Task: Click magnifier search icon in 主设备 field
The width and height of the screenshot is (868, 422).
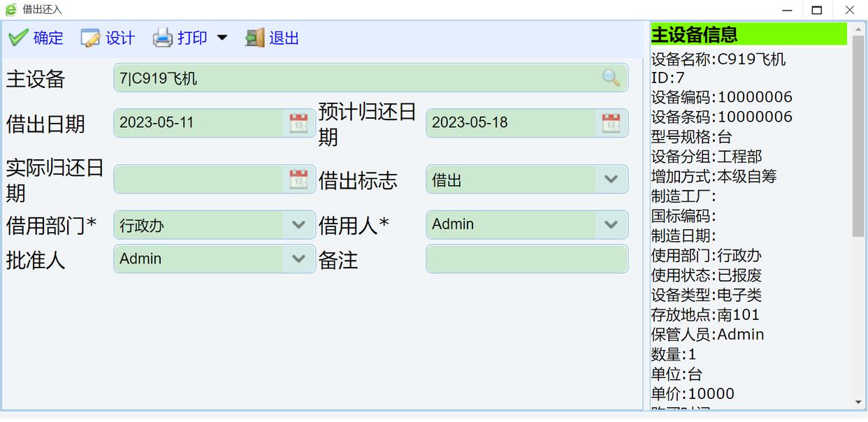Action: click(x=611, y=78)
